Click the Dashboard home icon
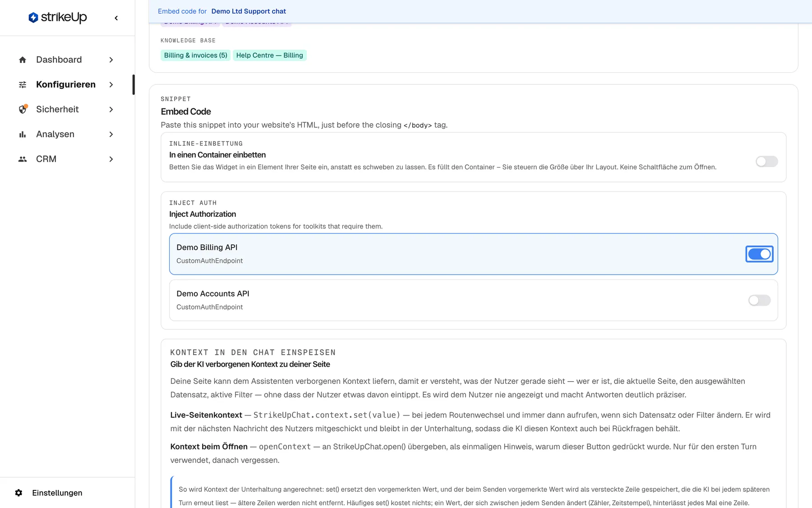This screenshot has width=812, height=508. (x=23, y=60)
